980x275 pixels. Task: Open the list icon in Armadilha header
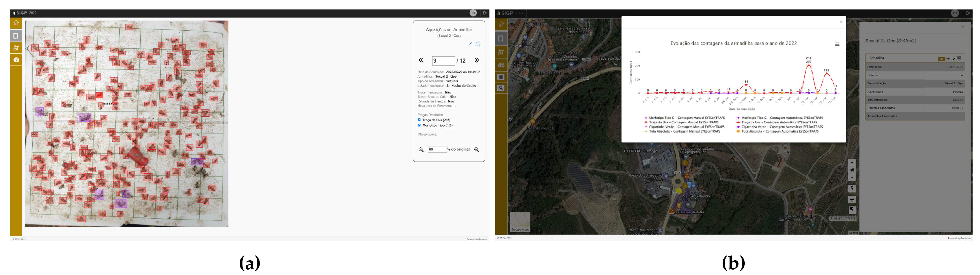[x=959, y=58]
